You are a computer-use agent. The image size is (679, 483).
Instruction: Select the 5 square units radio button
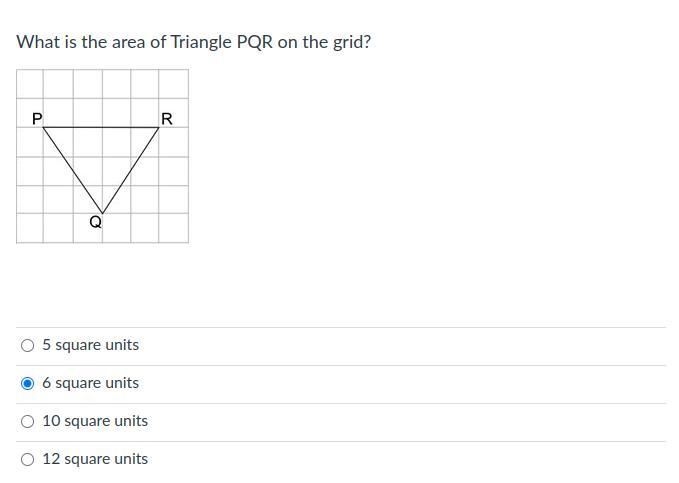(x=28, y=345)
